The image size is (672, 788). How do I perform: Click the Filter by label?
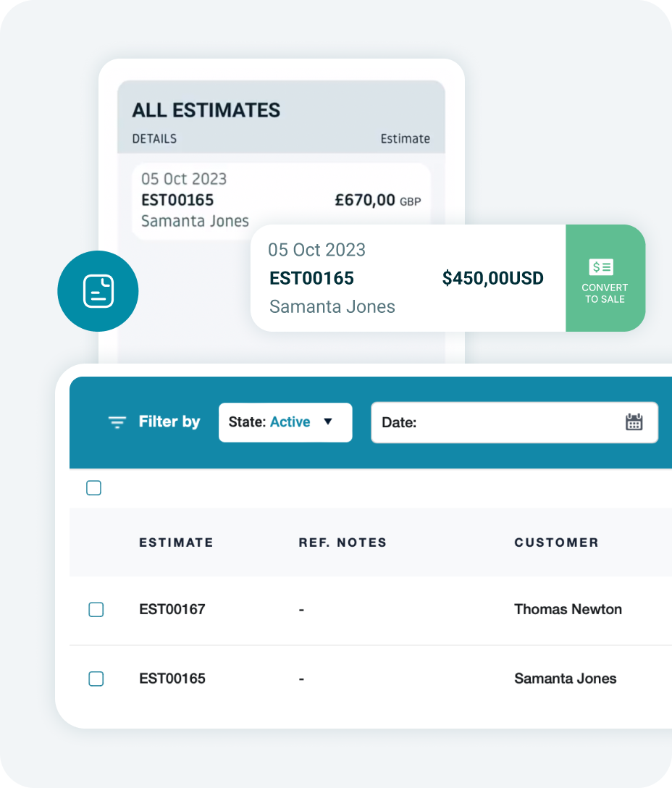click(169, 422)
